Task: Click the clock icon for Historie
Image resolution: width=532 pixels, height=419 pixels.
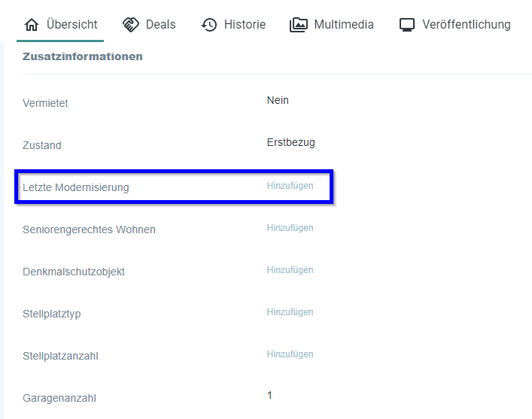Action: [209, 25]
